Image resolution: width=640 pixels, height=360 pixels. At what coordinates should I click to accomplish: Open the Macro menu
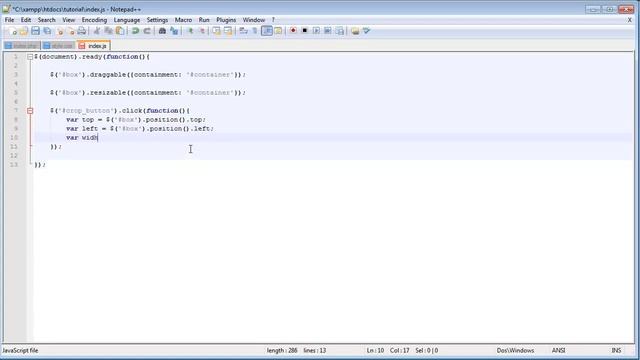(x=183, y=20)
